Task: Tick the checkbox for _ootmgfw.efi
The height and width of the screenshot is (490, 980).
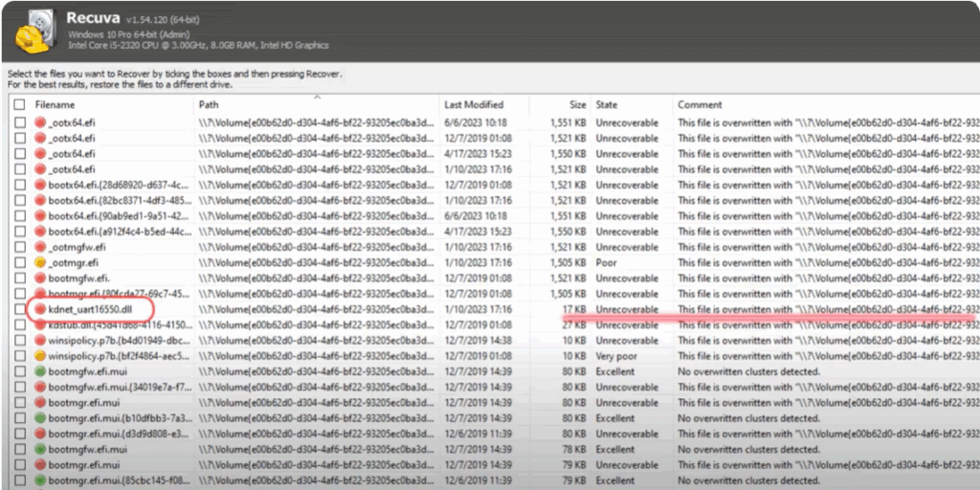Action: pyautogui.click(x=20, y=247)
